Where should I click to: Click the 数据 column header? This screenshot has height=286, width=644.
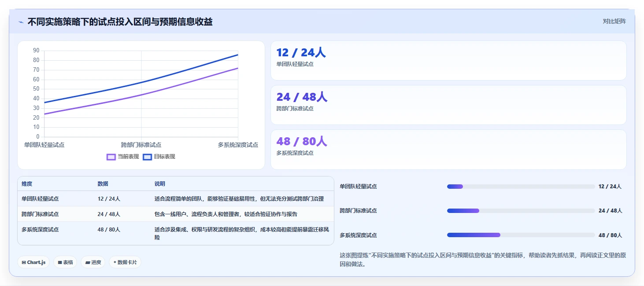coord(103,184)
